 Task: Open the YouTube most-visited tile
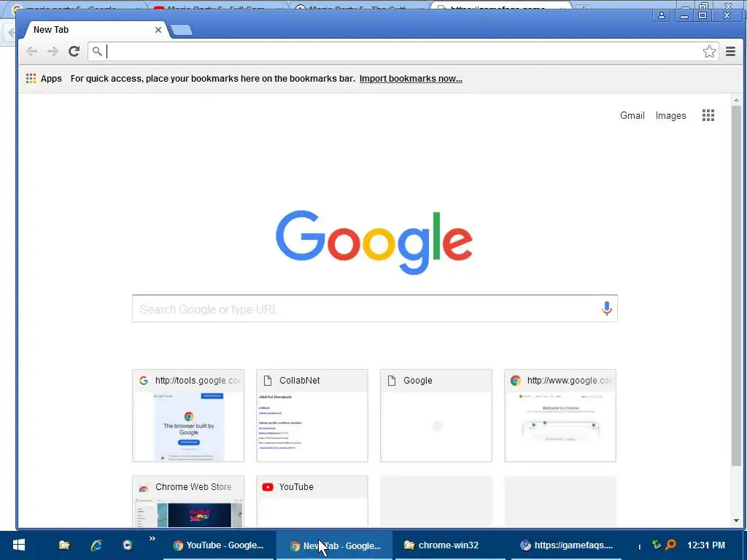312,501
